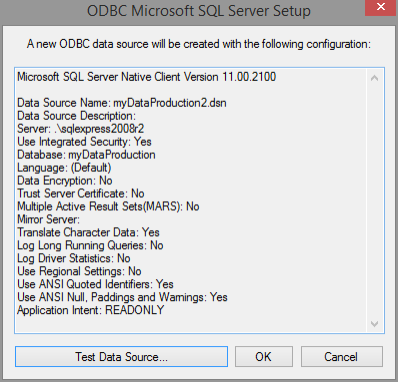Select Use ANSI Quoted Identifiers: Yes line

(x=95, y=284)
